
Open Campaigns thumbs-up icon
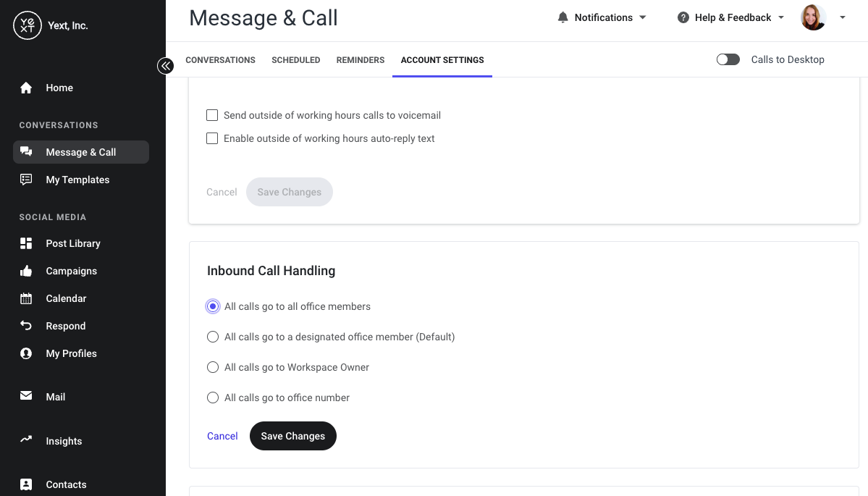(x=26, y=272)
